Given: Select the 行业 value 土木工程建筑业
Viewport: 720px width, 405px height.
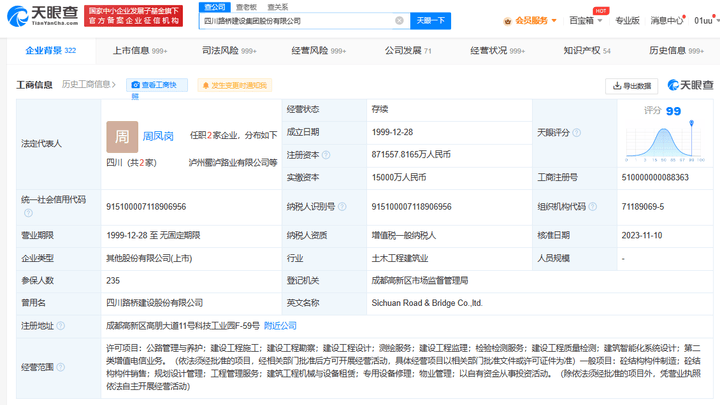Looking at the screenshot, I should coord(400,259).
